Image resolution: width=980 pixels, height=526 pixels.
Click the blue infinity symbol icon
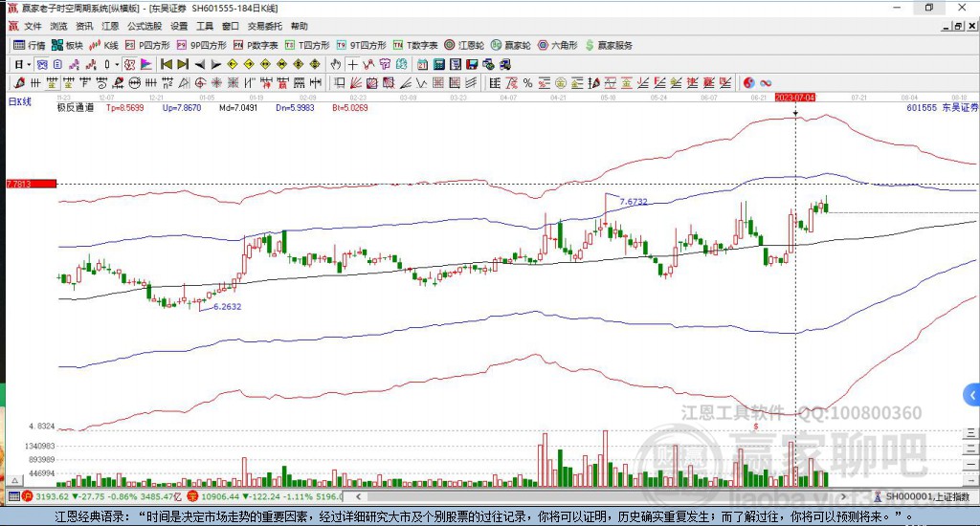coord(766,83)
